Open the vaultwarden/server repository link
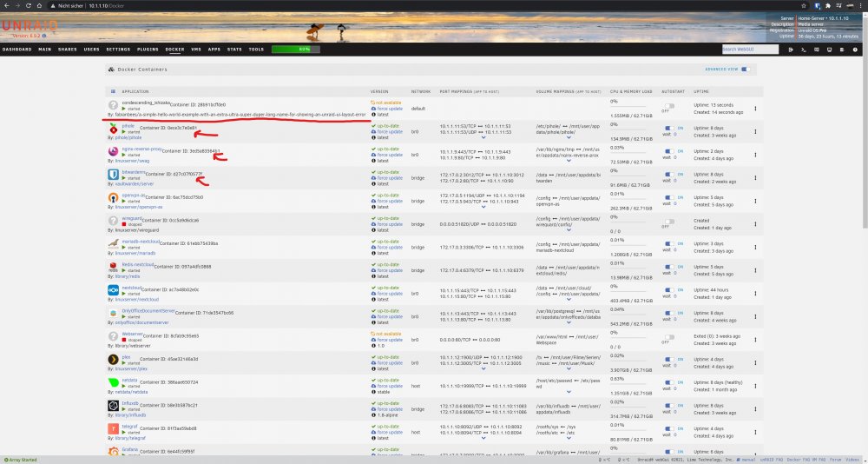This screenshot has height=464, width=868. pos(135,183)
